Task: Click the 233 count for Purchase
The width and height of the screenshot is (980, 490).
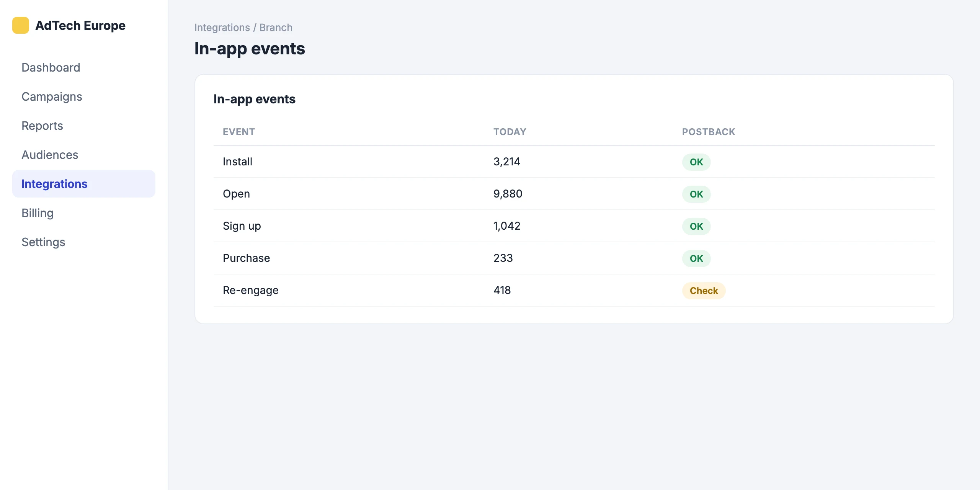Action: [x=503, y=258]
